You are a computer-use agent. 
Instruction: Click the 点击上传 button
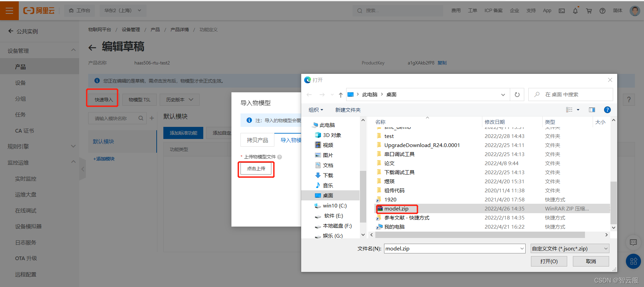256,169
